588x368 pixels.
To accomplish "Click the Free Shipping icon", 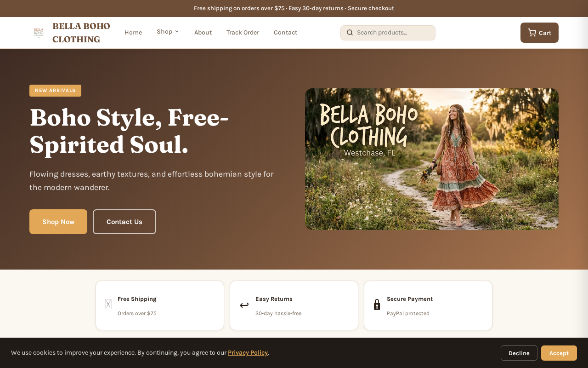I will coord(108,304).
